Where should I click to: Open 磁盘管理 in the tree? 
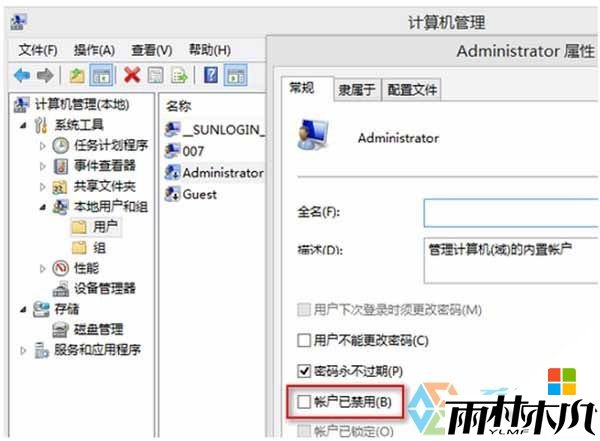(98, 330)
